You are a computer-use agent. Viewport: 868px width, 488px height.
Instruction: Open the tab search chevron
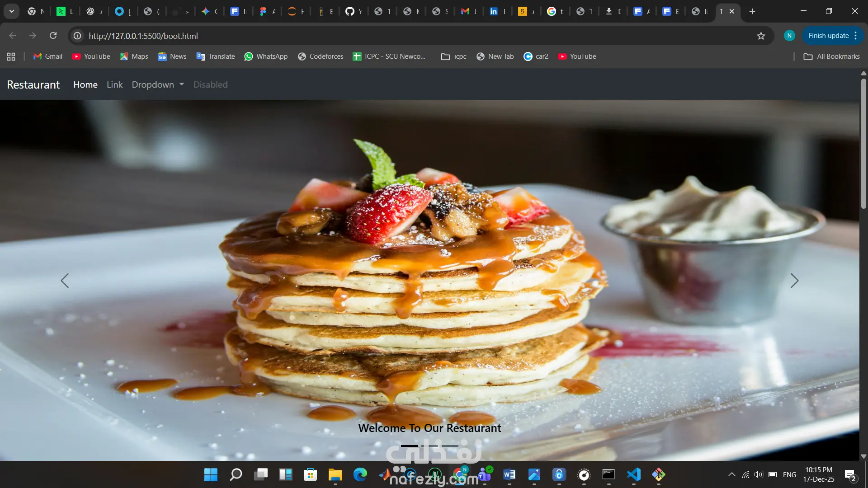click(x=11, y=11)
